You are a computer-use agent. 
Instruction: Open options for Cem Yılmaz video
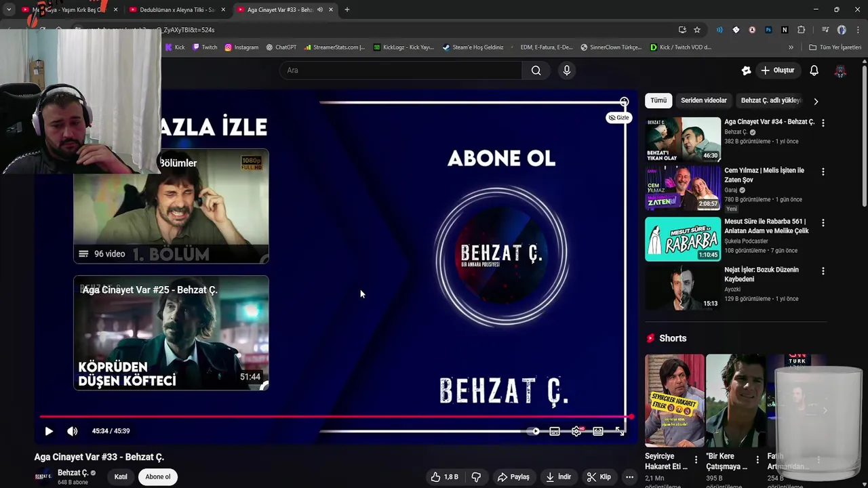click(x=823, y=172)
